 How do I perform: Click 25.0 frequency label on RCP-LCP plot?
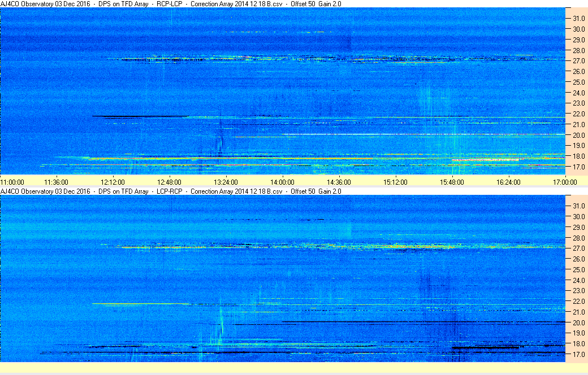point(578,82)
